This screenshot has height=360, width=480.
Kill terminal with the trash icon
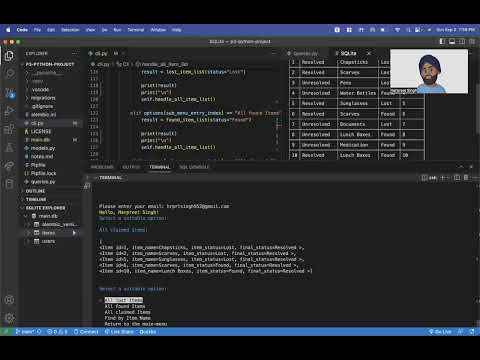pos(466,178)
